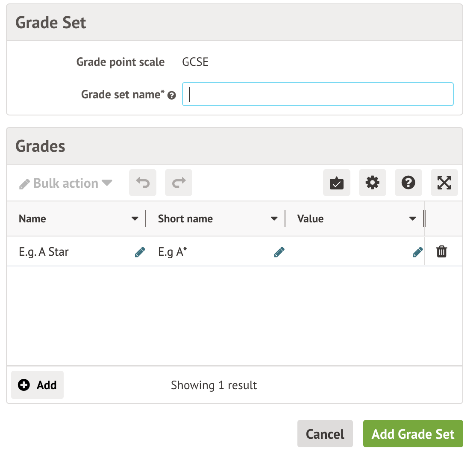Click the Cancel button
The image size is (476, 455).
click(x=325, y=434)
